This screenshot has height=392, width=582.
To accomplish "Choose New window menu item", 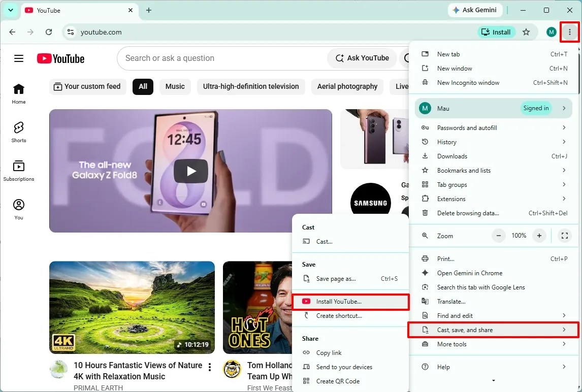I will click(494, 69).
